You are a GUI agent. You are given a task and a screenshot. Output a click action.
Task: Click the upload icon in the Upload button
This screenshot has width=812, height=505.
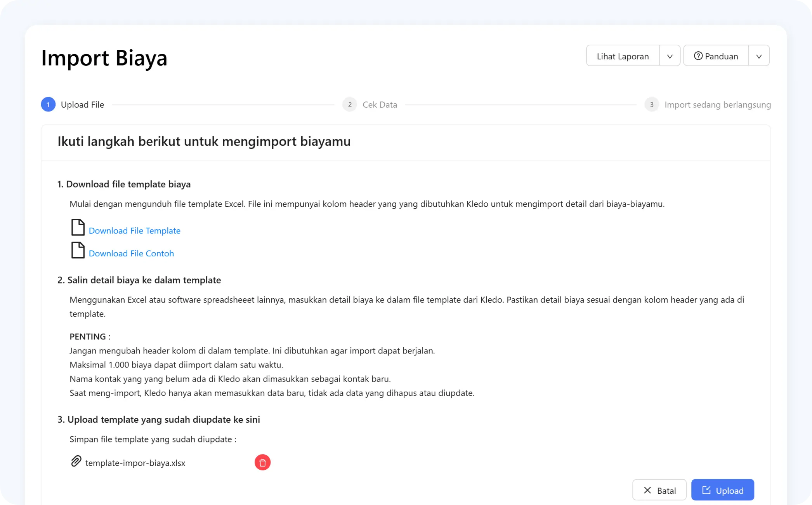coord(706,490)
